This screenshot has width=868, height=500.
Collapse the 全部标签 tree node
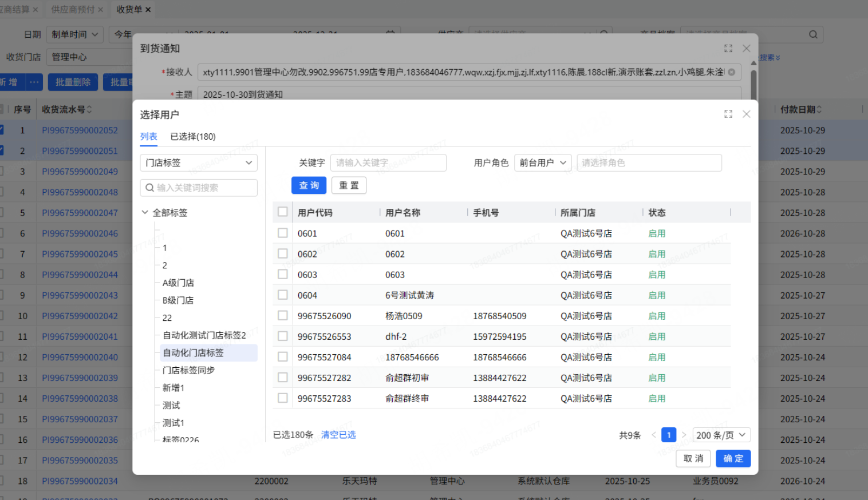[x=145, y=213]
